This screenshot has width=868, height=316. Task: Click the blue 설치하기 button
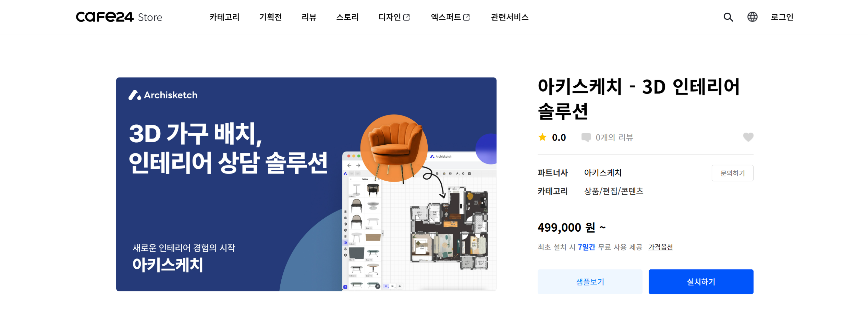701,282
